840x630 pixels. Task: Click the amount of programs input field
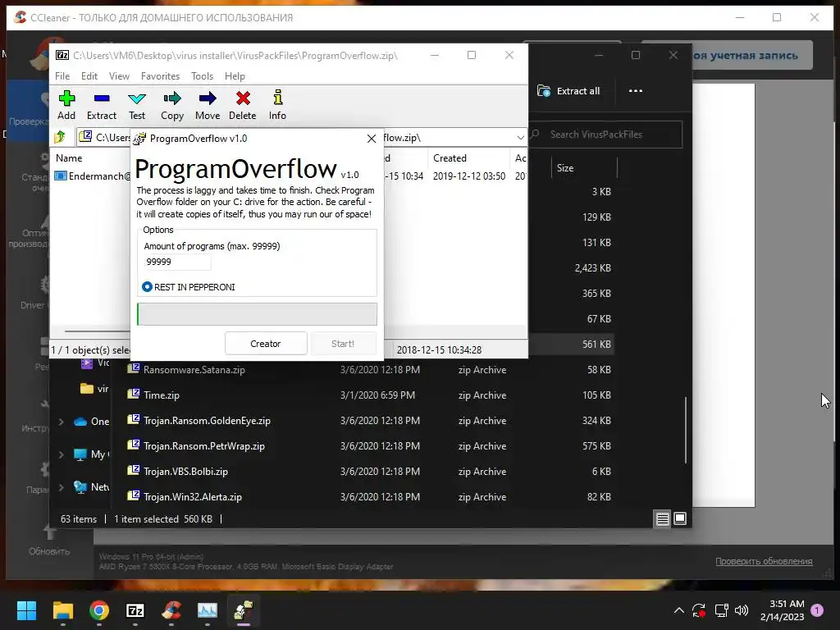[x=177, y=262]
